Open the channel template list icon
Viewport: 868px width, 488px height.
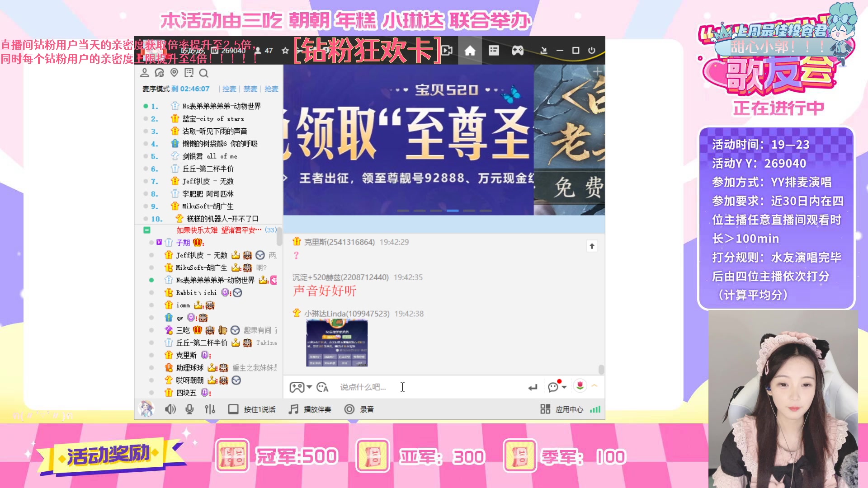point(494,51)
